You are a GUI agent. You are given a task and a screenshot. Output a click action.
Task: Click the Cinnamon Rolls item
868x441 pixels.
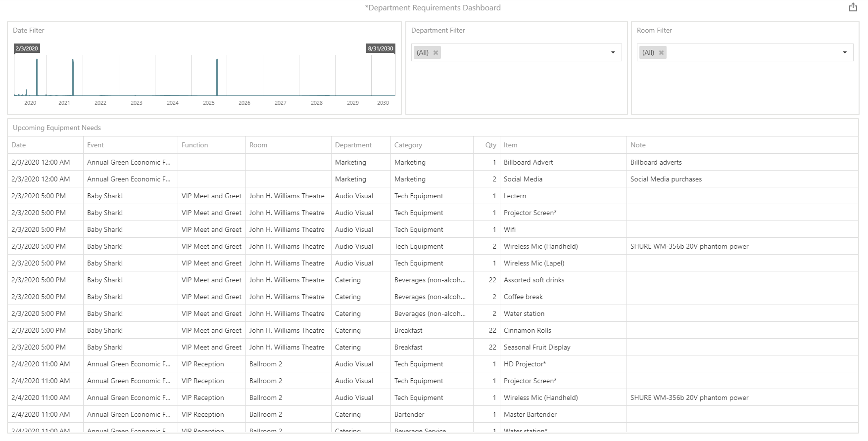pos(563,330)
